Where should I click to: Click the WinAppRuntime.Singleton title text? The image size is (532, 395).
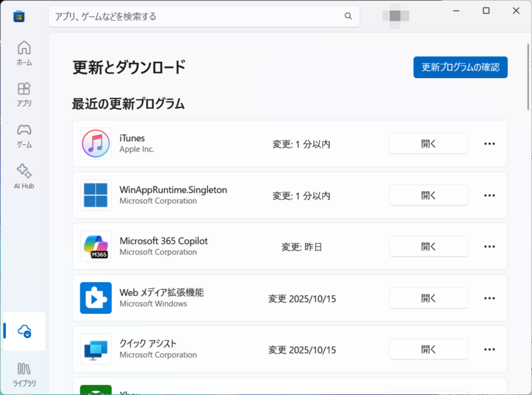click(x=173, y=190)
